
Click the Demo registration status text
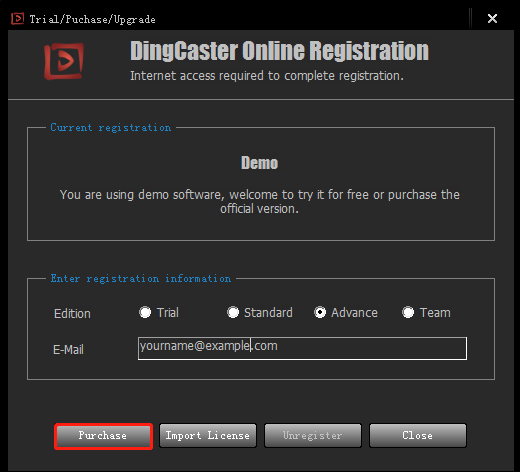click(x=259, y=163)
